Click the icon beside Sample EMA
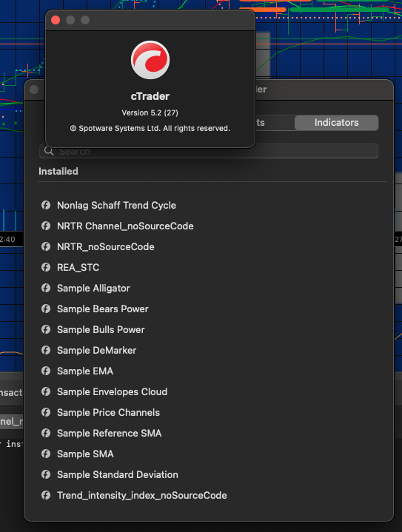Screen dimensions: 402x532 46,371
